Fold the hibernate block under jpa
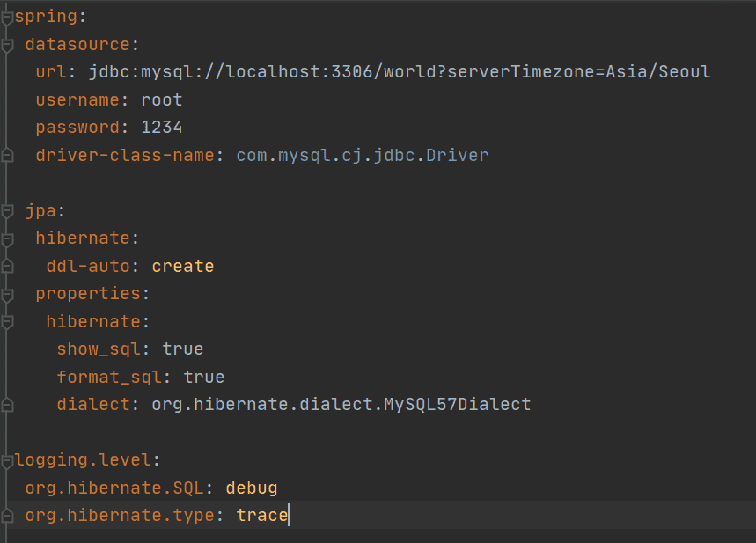The width and height of the screenshot is (756, 543). 7,239
